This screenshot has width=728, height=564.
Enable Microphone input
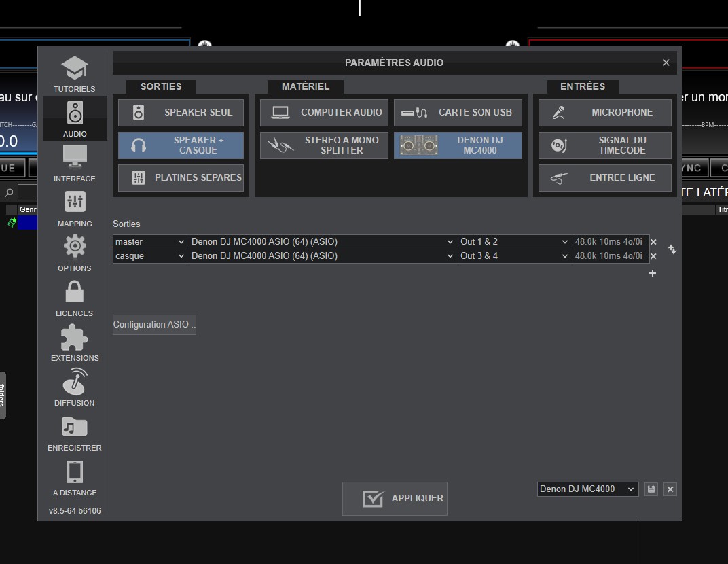tap(605, 112)
